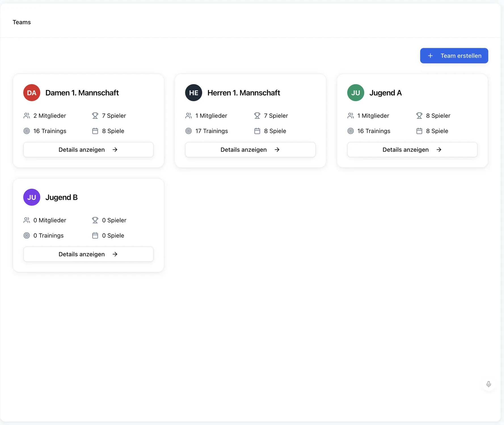Screen dimensions: 504x425
Task: Click the plus icon in Team erstellen
Action: click(x=430, y=56)
